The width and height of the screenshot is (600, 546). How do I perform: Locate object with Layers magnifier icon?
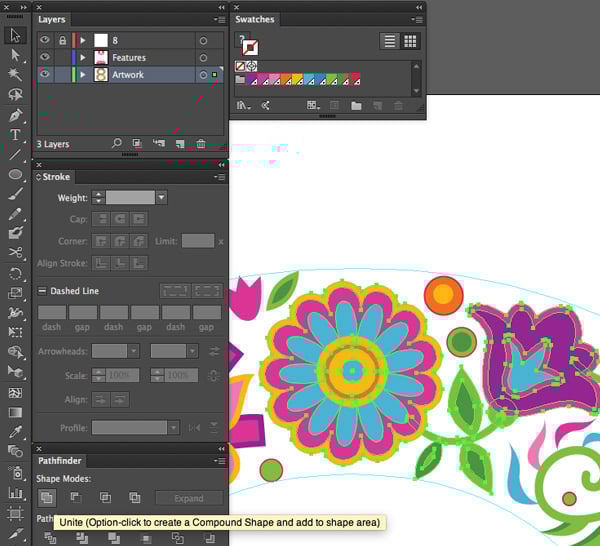click(x=117, y=143)
